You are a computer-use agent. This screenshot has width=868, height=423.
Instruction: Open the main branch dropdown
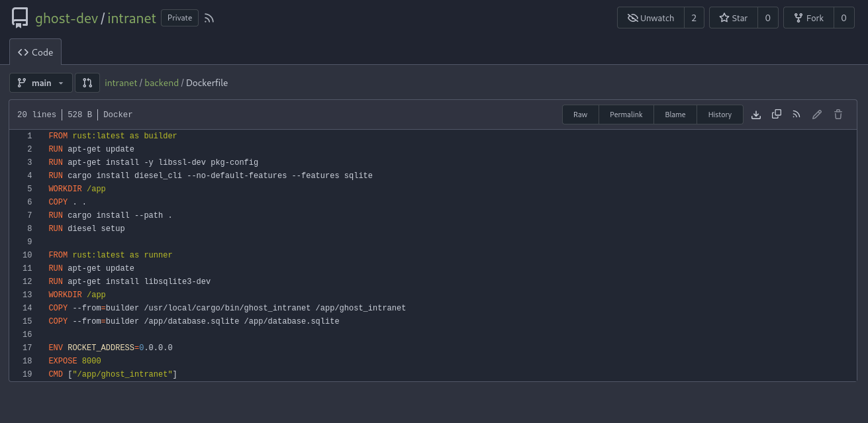41,83
